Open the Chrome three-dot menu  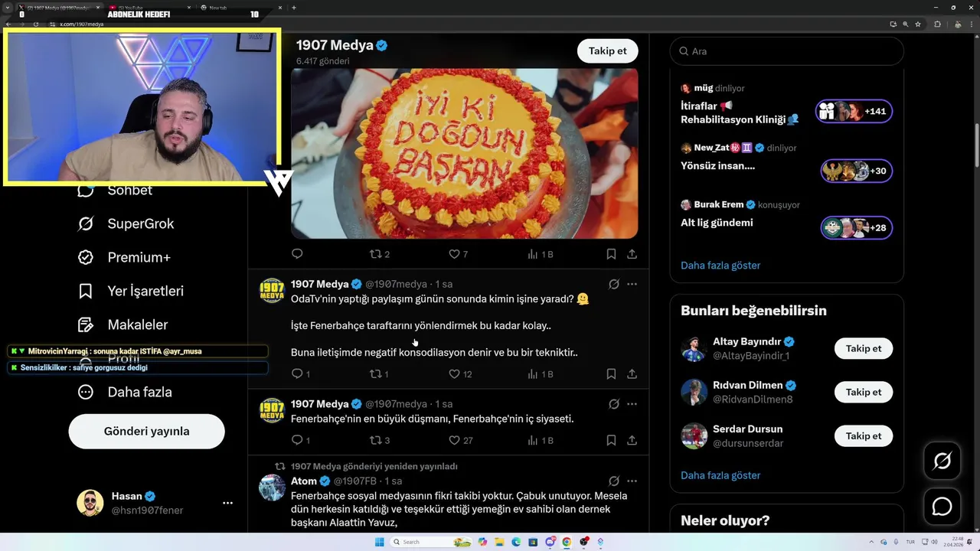(971, 24)
